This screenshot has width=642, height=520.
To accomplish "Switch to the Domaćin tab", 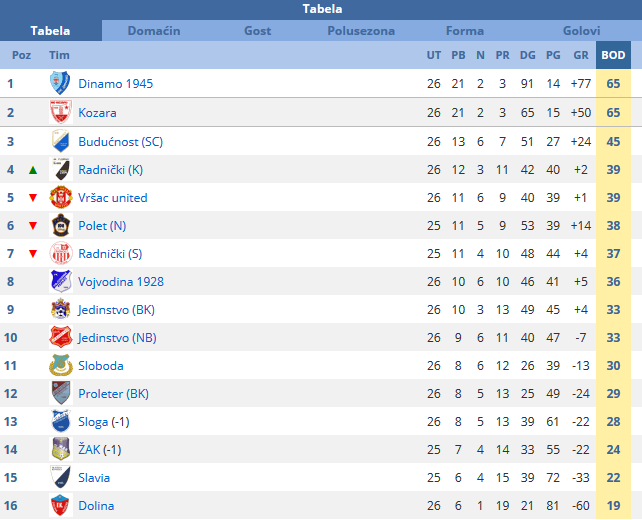I will coord(154,31).
